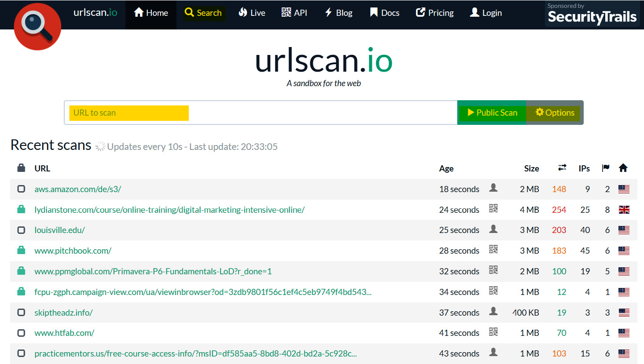The image size is (644, 364).
Task: Click the open lock icon for skiptheadz.info
Action: coord(21,312)
